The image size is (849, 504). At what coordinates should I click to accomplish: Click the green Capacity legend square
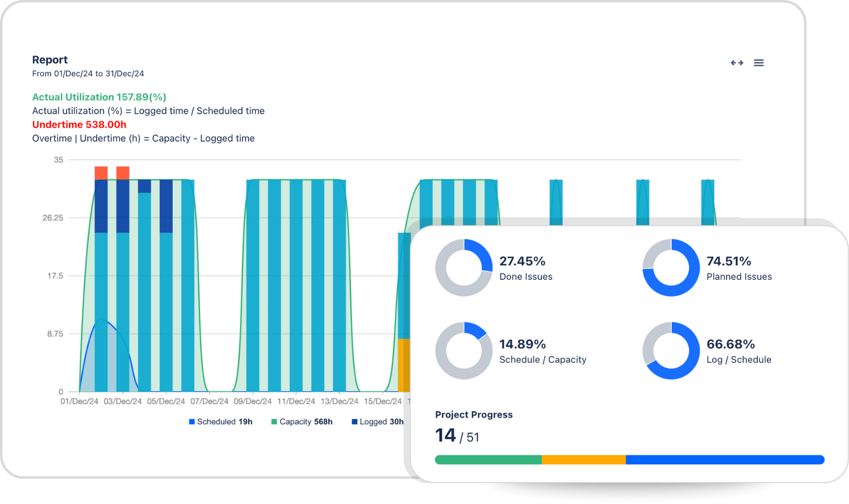(273, 421)
